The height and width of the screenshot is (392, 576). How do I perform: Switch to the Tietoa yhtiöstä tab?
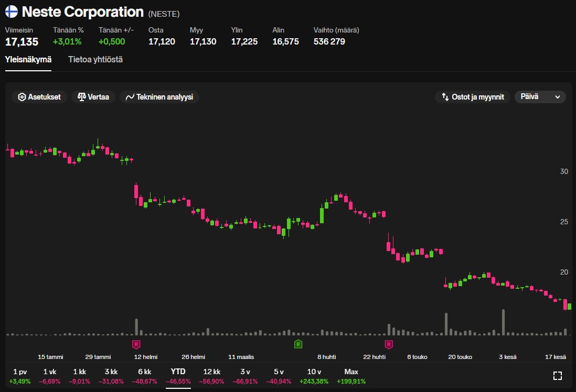pos(95,59)
